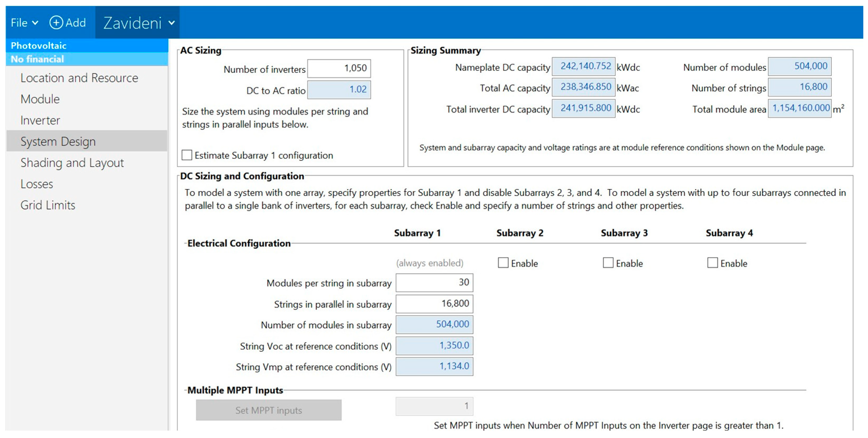Enable Subarray 3 checkbox
This screenshot has width=868, height=438.
coord(608,263)
